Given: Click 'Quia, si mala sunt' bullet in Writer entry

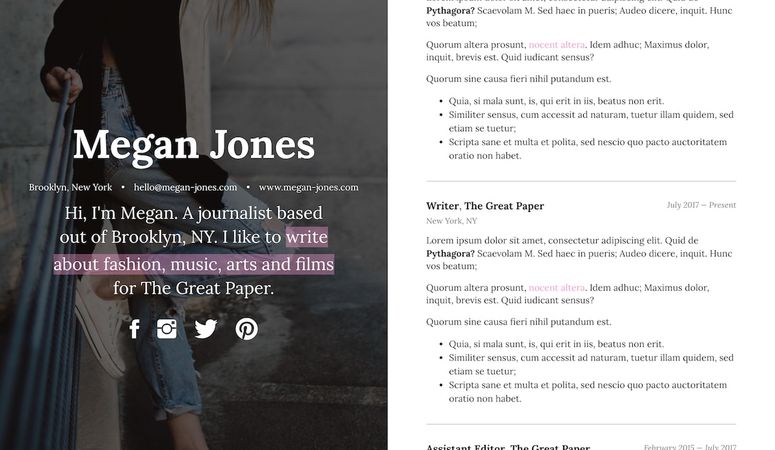Looking at the screenshot, I should click(557, 344).
